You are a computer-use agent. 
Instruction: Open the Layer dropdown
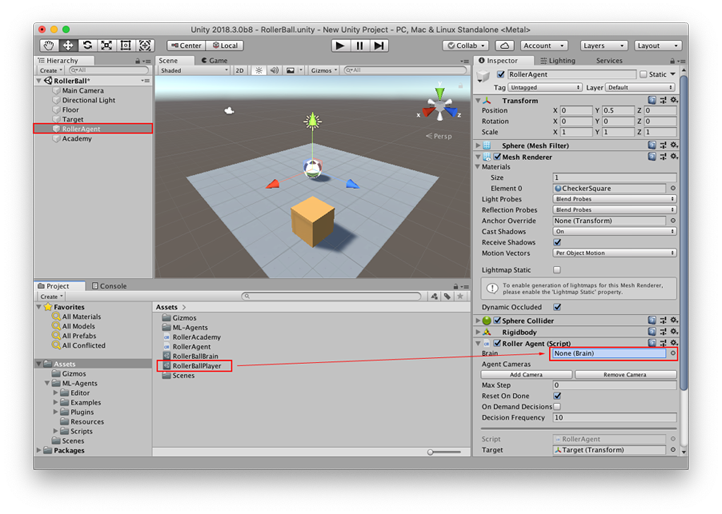point(641,88)
